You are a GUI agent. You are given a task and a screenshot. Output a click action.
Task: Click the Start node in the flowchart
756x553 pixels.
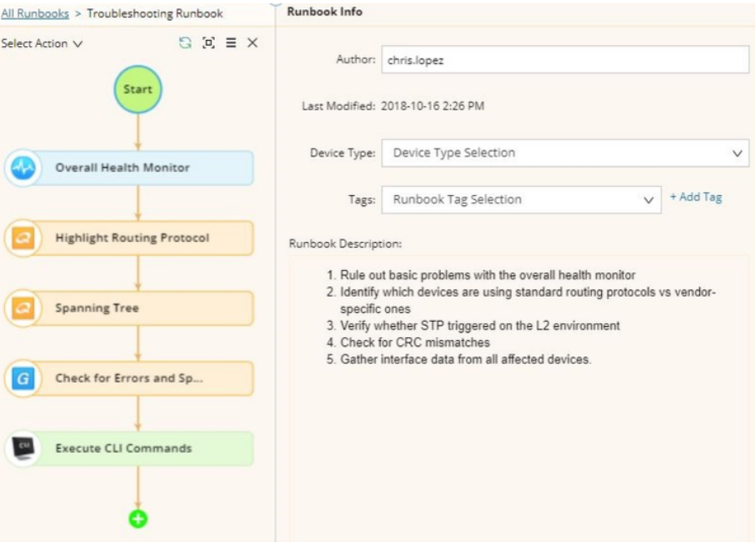pyautogui.click(x=138, y=89)
